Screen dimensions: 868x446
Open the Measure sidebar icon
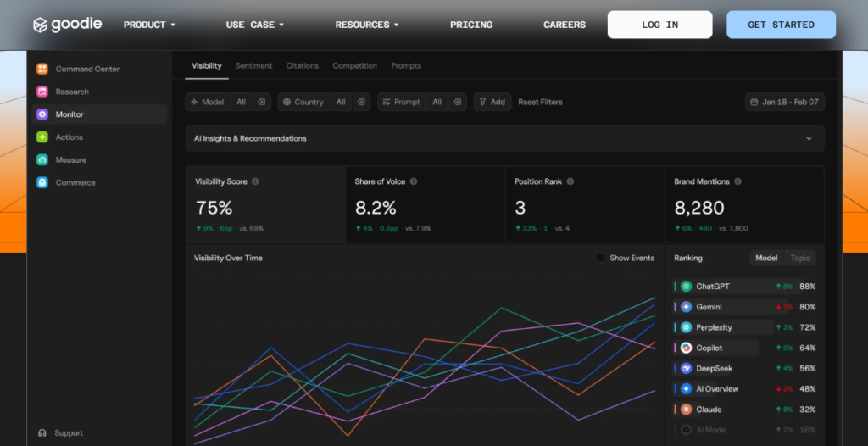42,160
